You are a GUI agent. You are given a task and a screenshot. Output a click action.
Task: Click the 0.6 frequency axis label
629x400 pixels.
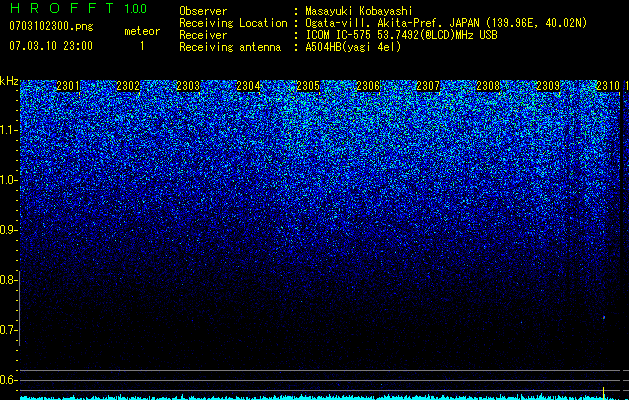tap(8, 380)
